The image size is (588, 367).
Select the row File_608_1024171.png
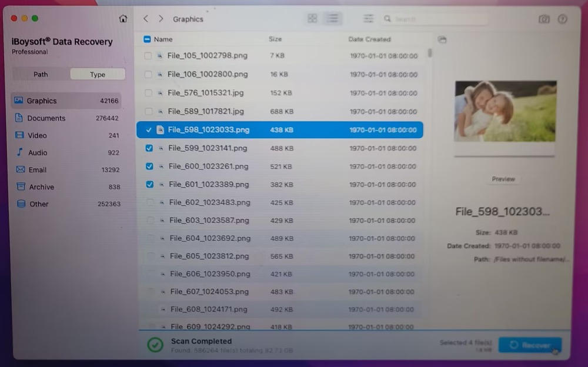pos(280,309)
